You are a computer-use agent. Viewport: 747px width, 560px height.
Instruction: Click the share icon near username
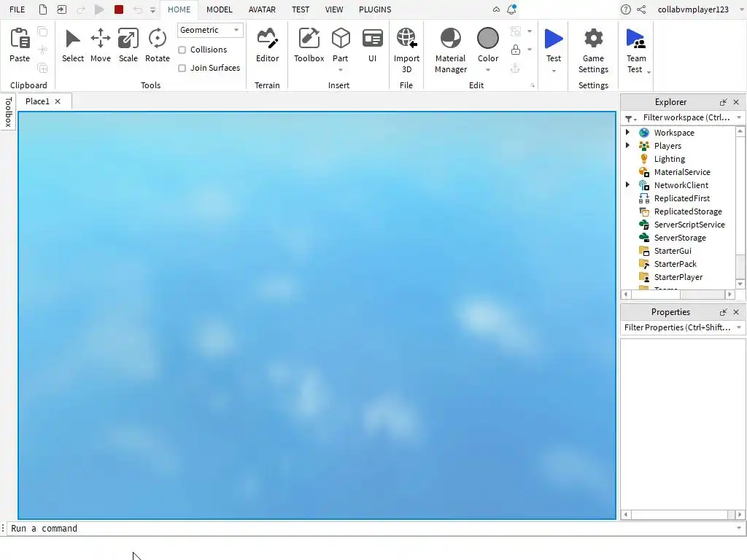click(642, 9)
